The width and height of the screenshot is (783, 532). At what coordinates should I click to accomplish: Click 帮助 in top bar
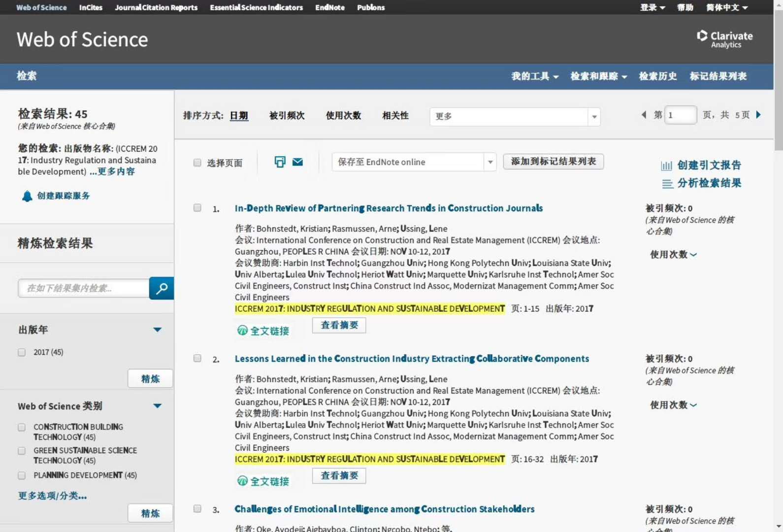coord(685,7)
